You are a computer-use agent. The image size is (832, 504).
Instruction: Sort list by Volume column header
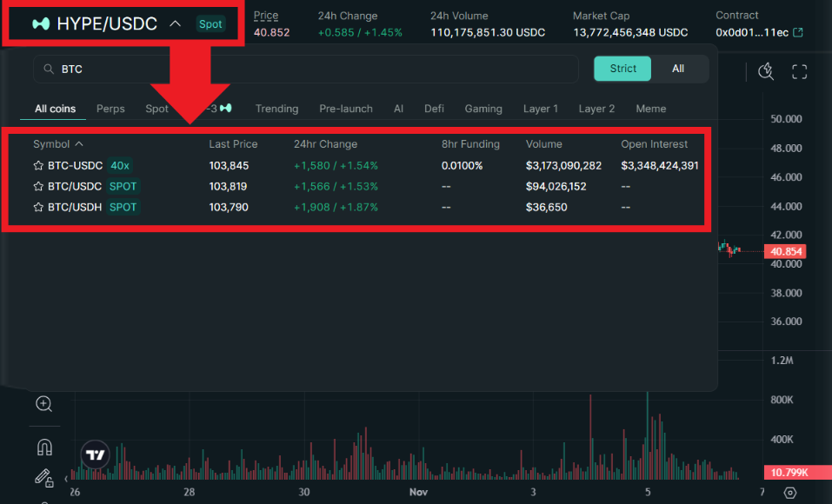[543, 144]
